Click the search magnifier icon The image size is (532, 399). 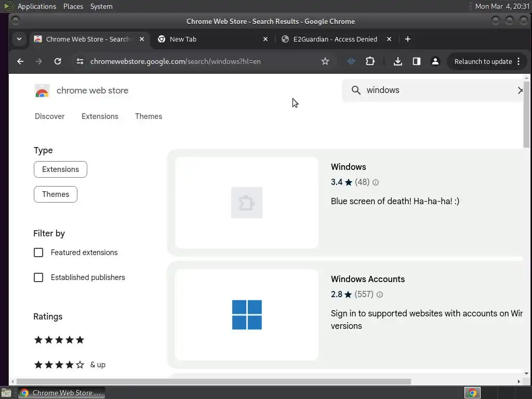356,90
